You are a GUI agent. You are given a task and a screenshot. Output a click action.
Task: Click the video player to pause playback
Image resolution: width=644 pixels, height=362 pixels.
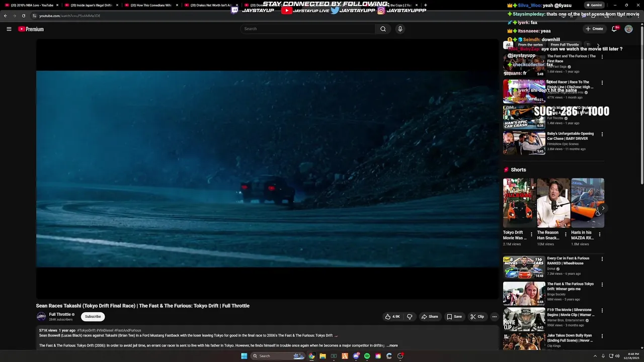click(x=267, y=169)
